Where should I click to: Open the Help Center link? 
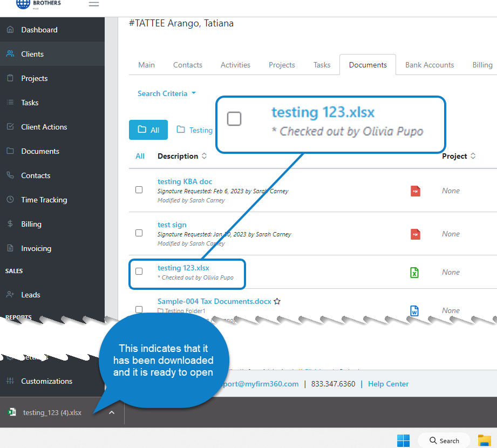388,383
